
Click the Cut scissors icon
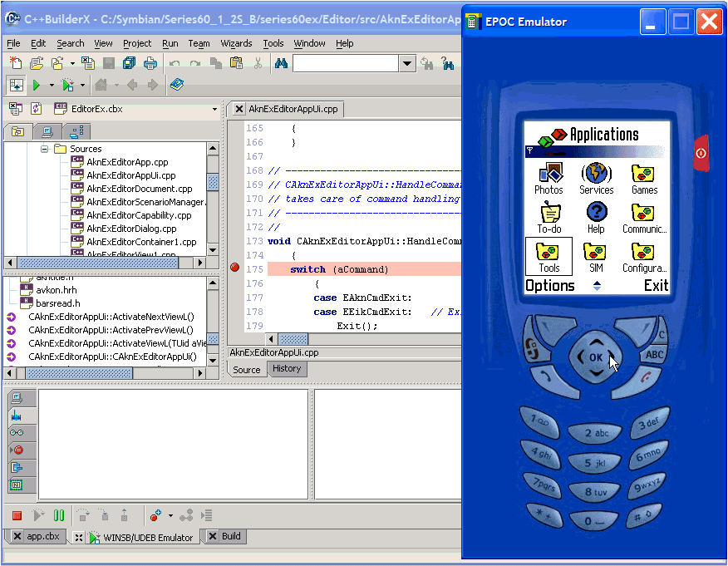point(258,62)
